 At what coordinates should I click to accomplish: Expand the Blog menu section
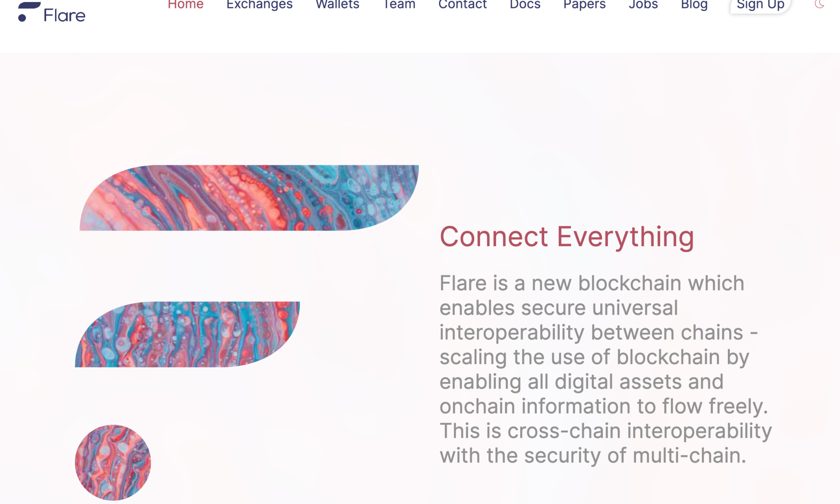coord(694,6)
